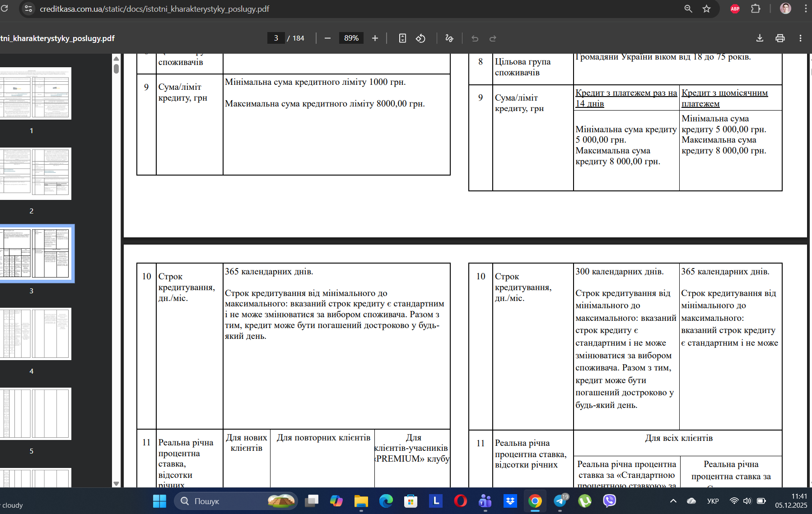Click the thumbnail sidebar scroll-up arrow

pyautogui.click(x=116, y=59)
